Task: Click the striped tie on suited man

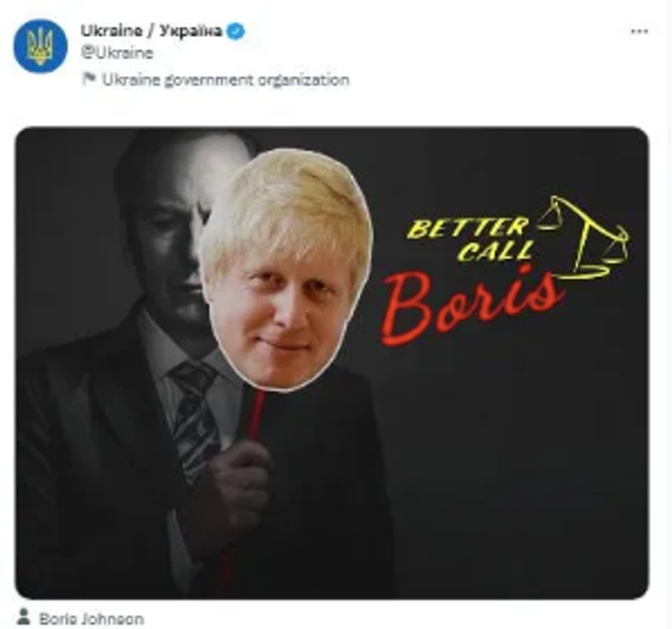Action: (x=195, y=422)
